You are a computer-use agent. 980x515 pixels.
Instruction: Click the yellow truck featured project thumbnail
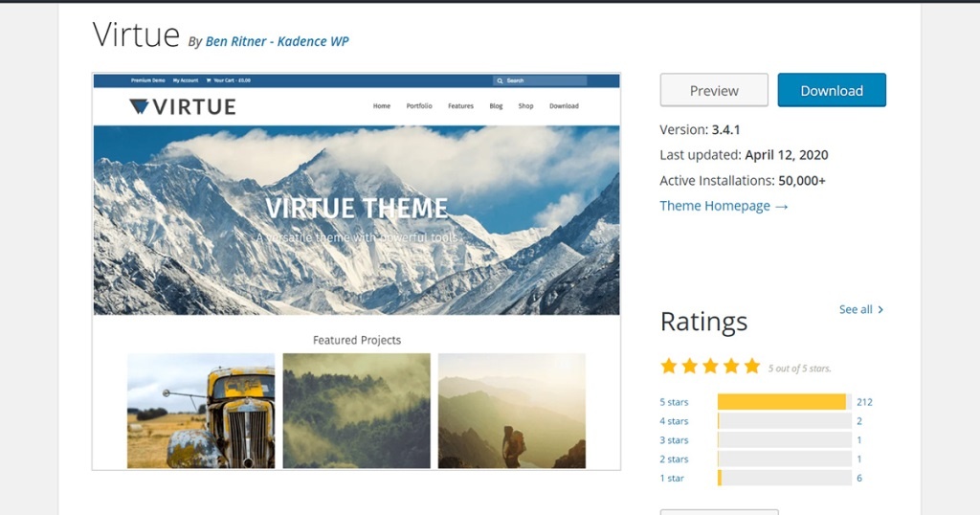pyautogui.click(x=201, y=411)
